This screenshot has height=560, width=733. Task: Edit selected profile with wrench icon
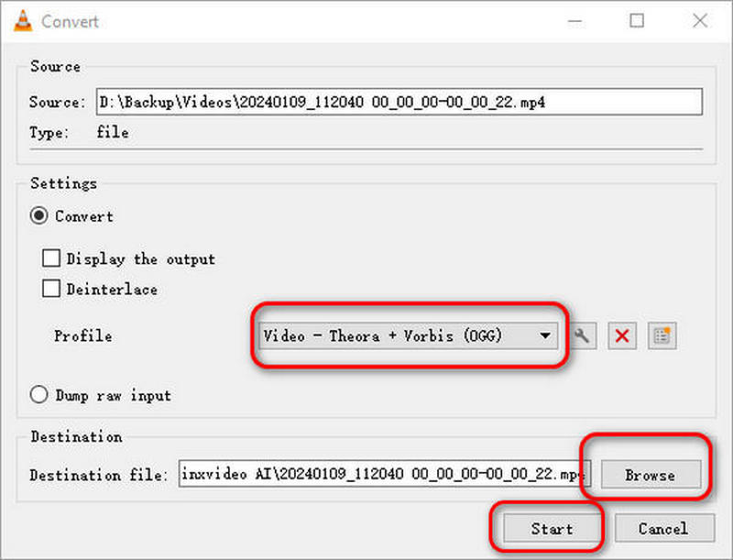[582, 336]
